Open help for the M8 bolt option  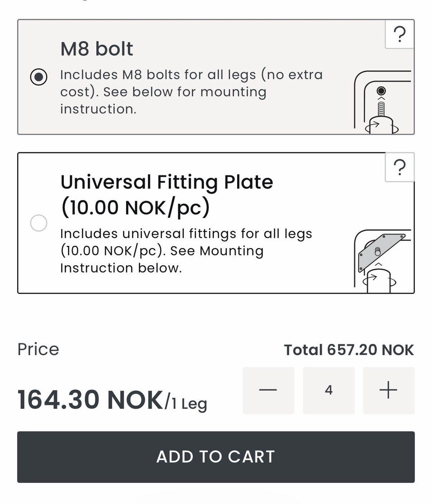pyautogui.click(x=400, y=34)
